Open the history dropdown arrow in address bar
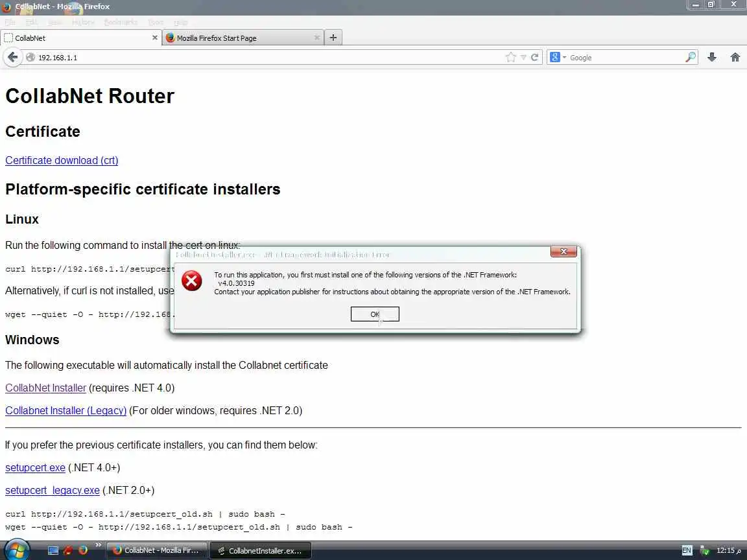The image size is (747, 560). [523, 58]
